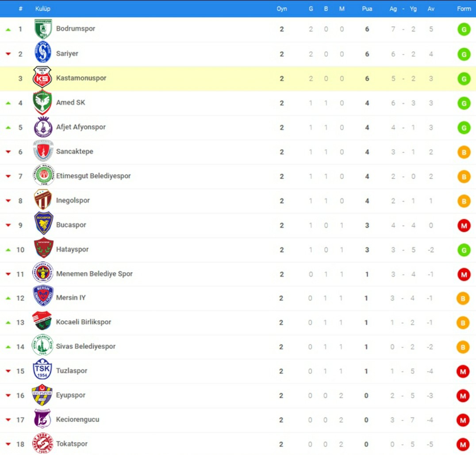Click the Sariyer club logo

43,53
